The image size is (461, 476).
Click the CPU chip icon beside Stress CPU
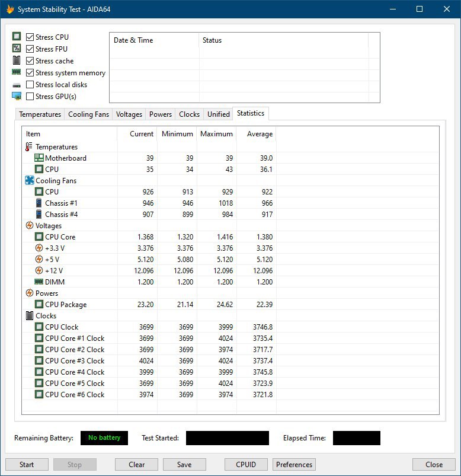pyautogui.click(x=17, y=36)
